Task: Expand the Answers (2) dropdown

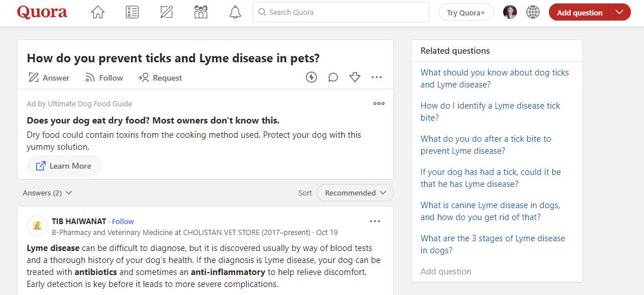Action: click(48, 193)
